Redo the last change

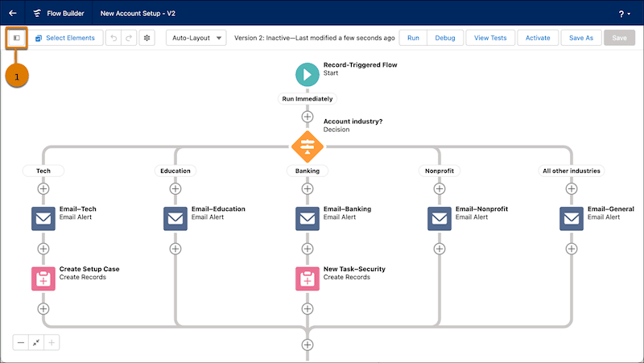click(x=129, y=38)
